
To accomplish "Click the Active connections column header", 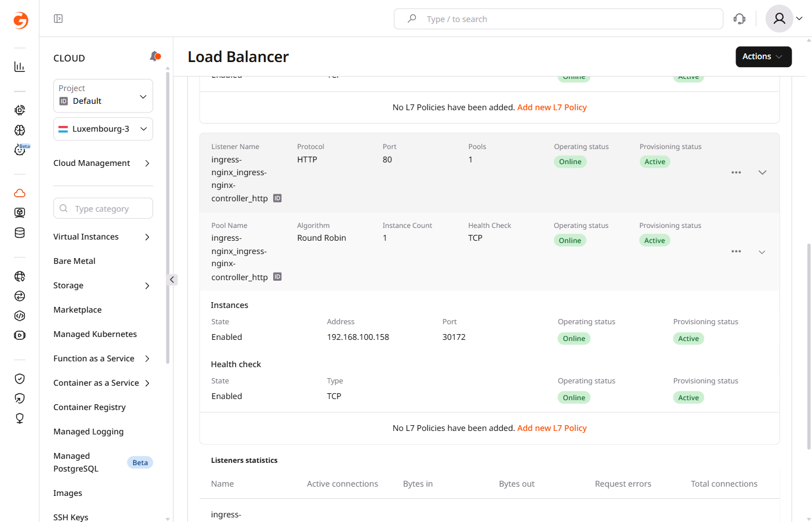I will (x=342, y=484).
